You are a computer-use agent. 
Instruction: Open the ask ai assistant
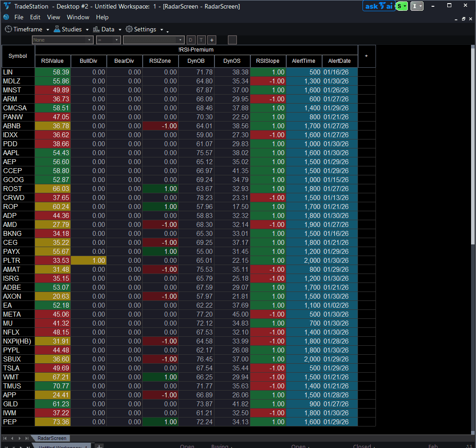(x=379, y=6)
